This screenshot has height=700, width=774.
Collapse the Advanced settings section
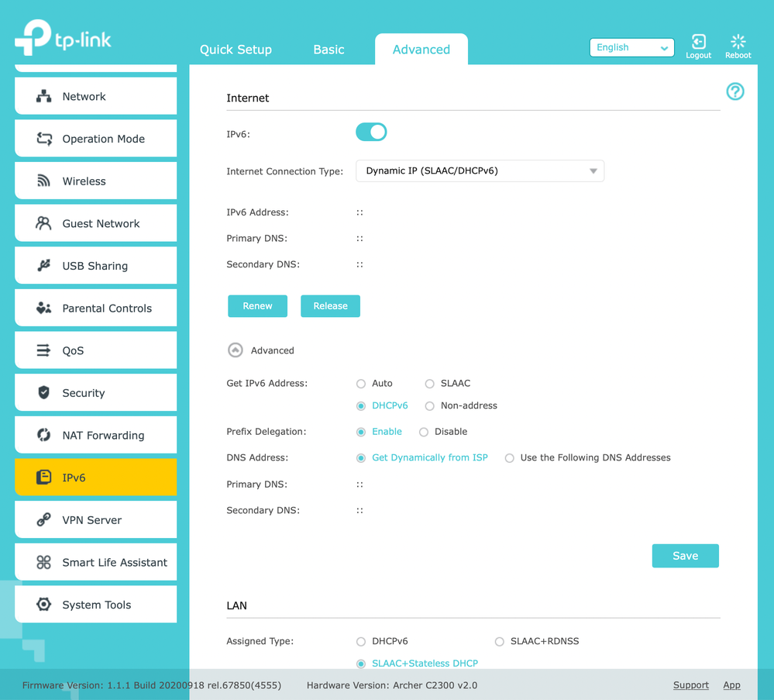pos(236,350)
